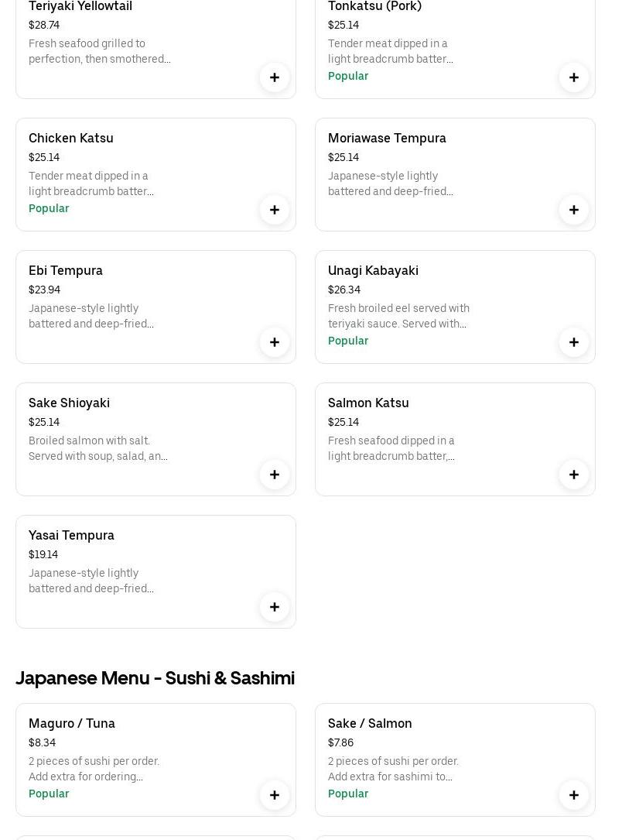The height and width of the screenshot is (840, 622).
Task: Open Maguro / Tuna item title
Action: click(72, 723)
